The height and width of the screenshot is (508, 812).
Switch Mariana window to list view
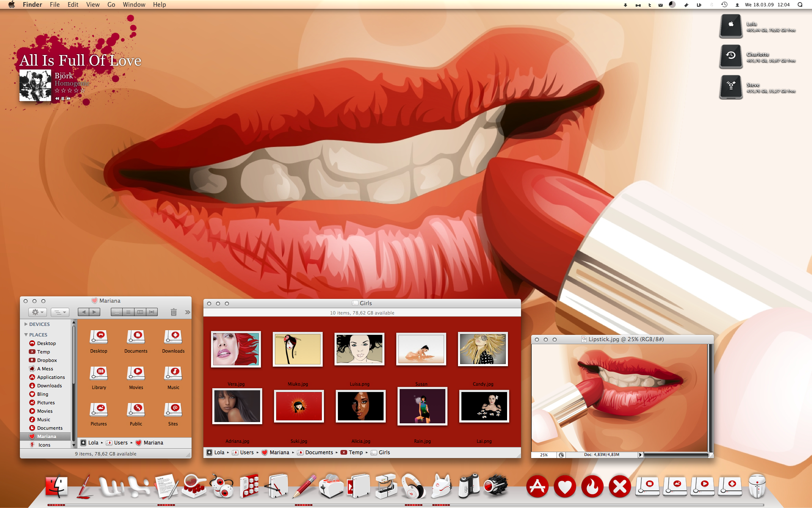(x=128, y=312)
